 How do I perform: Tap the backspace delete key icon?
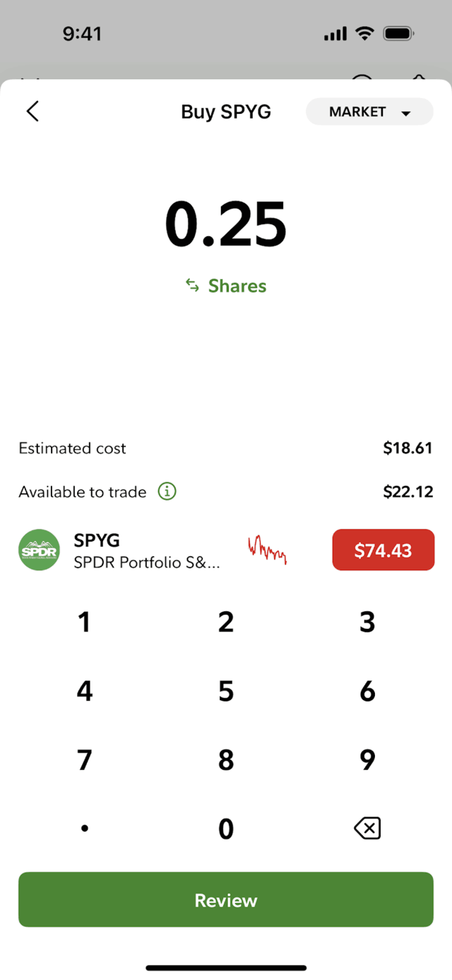[x=367, y=827]
